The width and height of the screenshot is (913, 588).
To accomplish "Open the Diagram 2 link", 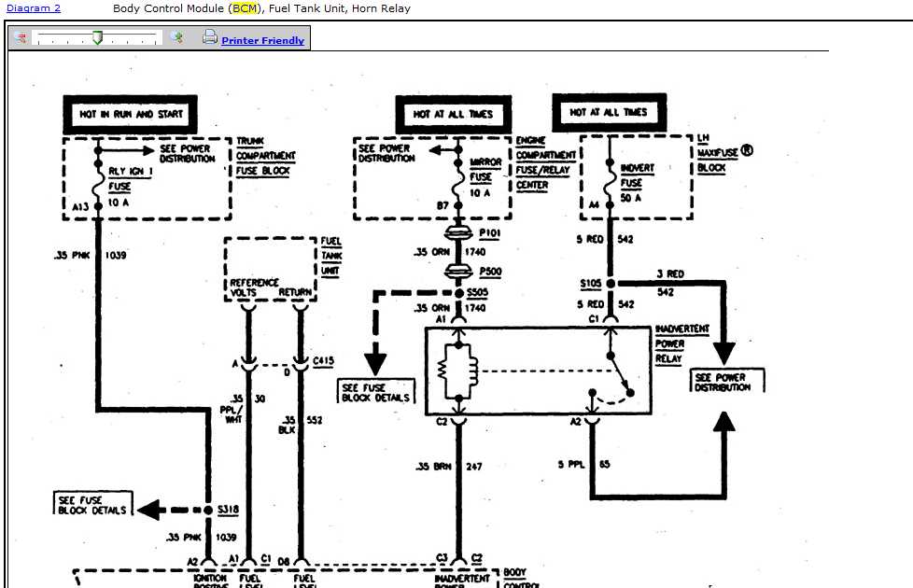I will (34, 8).
